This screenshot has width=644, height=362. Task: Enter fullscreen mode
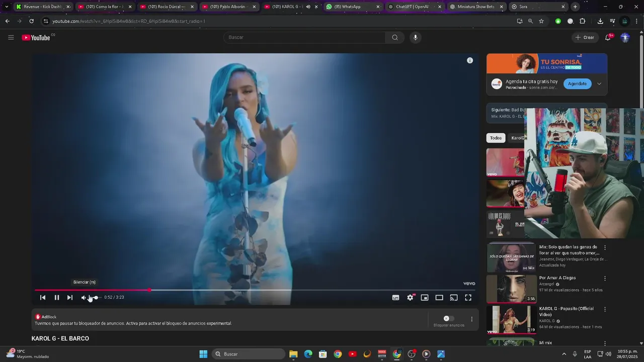[x=468, y=298]
